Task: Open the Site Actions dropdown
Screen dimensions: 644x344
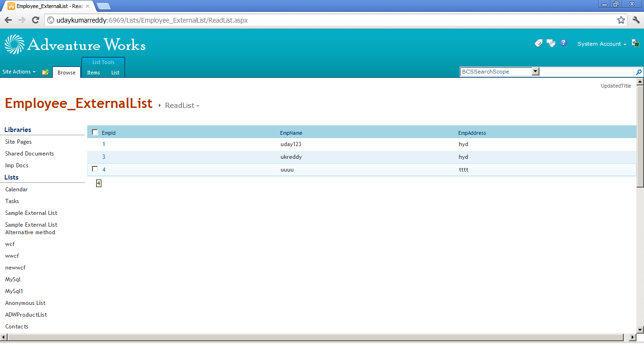Action: click(19, 72)
